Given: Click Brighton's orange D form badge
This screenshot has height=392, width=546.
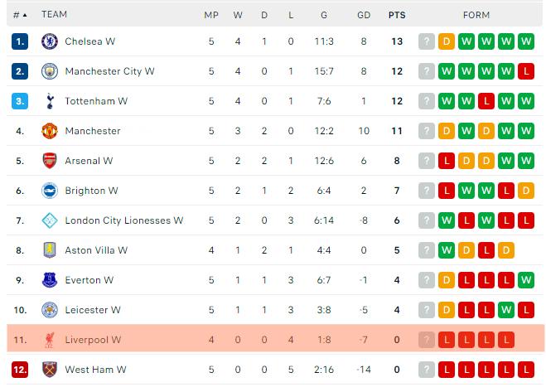Looking at the screenshot, I should 526,191.
